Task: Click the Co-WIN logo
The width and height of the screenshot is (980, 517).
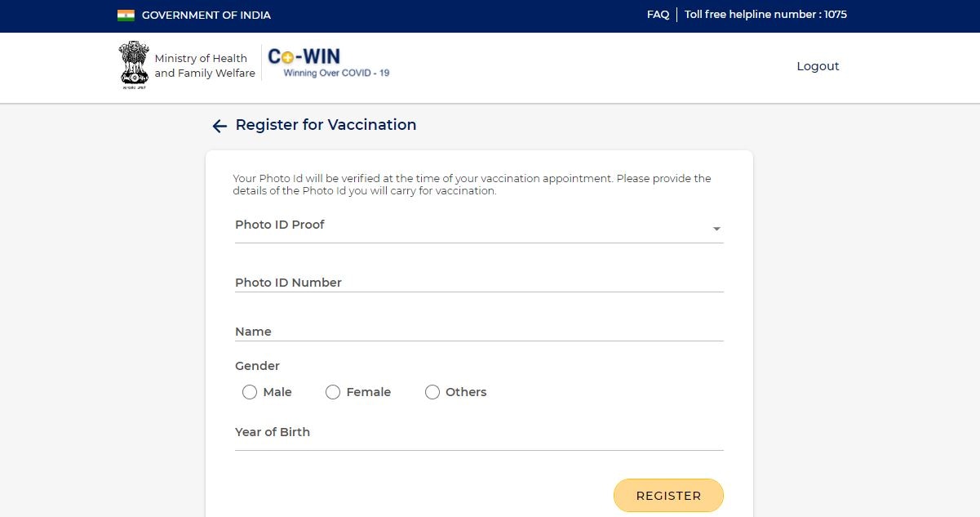Action: click(304, 56)
